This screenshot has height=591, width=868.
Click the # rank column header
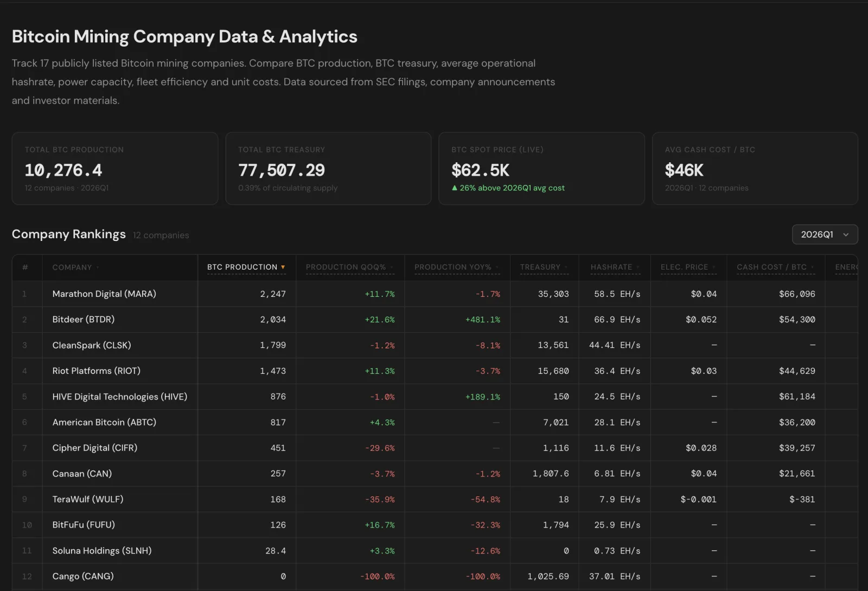25,268
